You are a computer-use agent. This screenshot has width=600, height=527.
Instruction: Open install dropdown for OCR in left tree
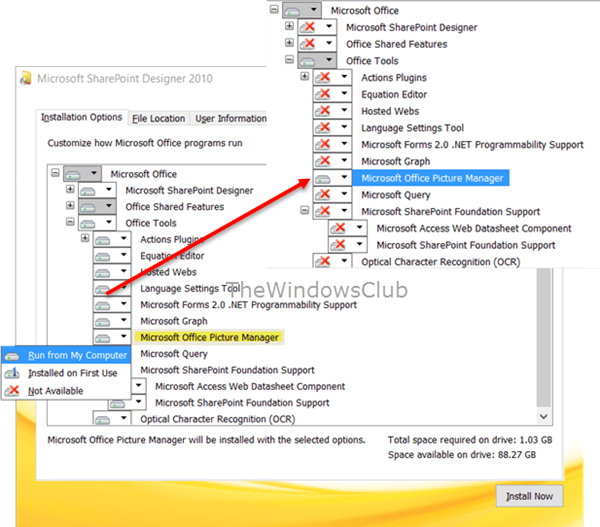click(124, 418)
